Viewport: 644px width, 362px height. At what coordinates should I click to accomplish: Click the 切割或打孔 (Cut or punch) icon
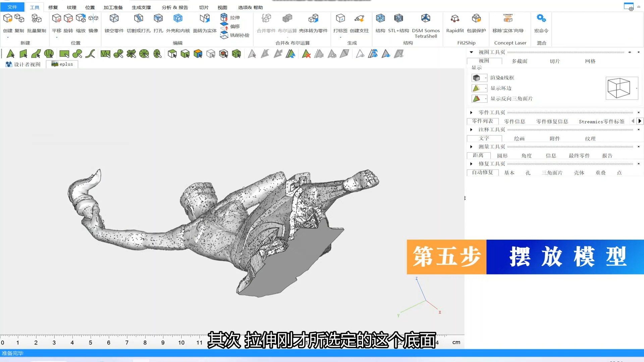coord(139,18)
